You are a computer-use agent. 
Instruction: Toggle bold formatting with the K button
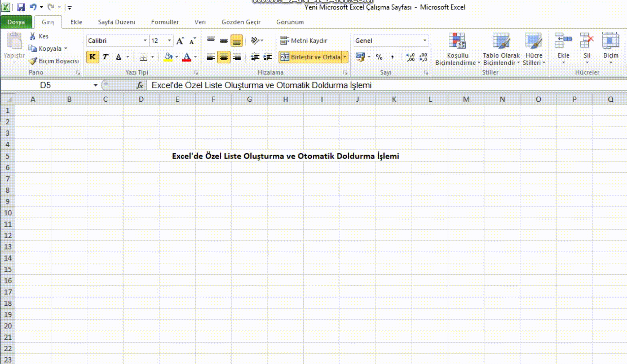(93, 57)
